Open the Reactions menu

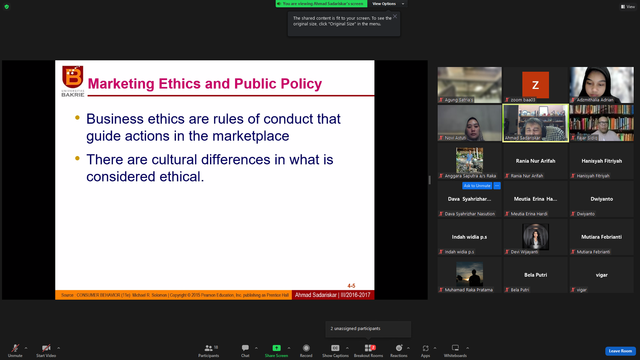(399, 350)
